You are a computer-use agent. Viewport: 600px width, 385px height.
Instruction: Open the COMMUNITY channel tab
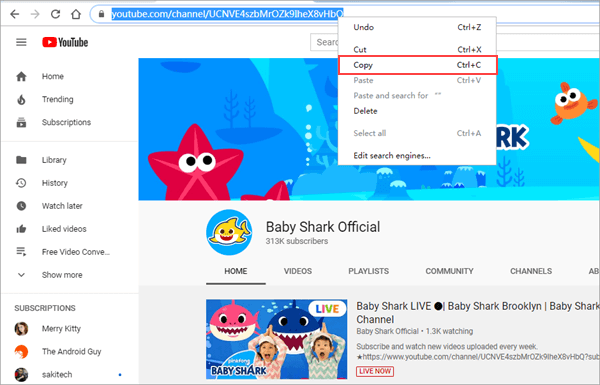[x=450, y=271]
